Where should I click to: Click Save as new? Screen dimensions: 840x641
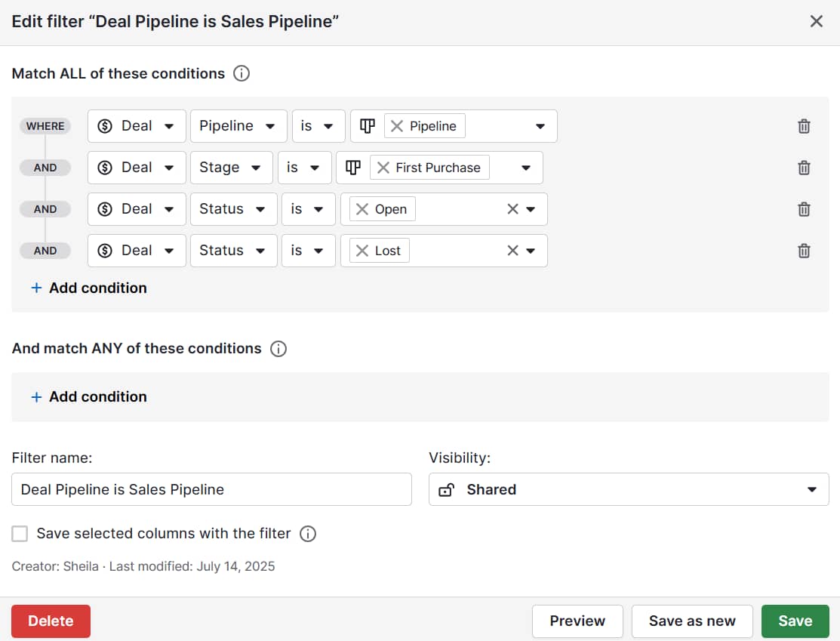coord(691,621)
